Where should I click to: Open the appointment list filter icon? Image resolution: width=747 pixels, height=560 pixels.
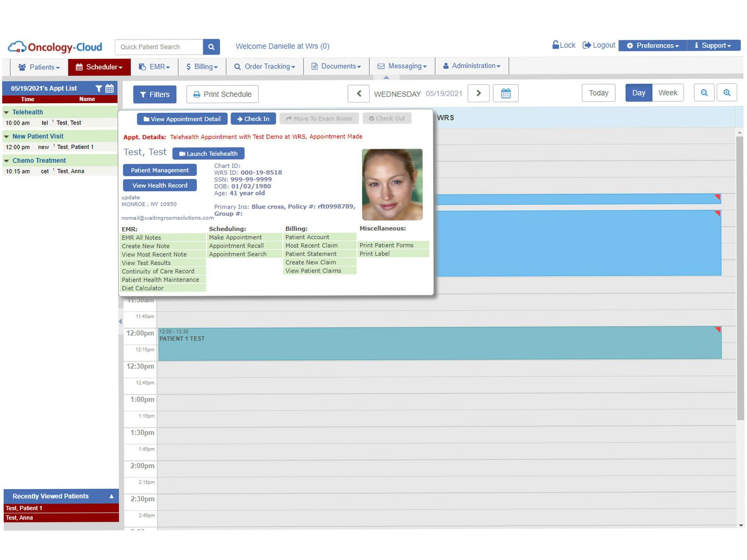99,88
